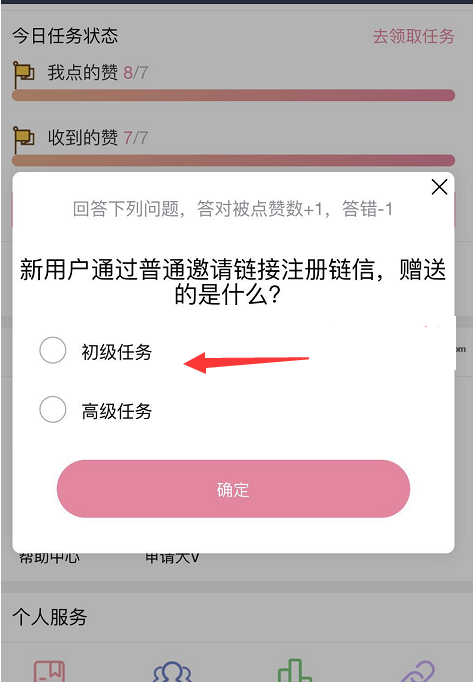This screenshot has height=682, width=473.
Task: Open the blue people group icon
Action: pyautogui.click(x=173, y=671)
